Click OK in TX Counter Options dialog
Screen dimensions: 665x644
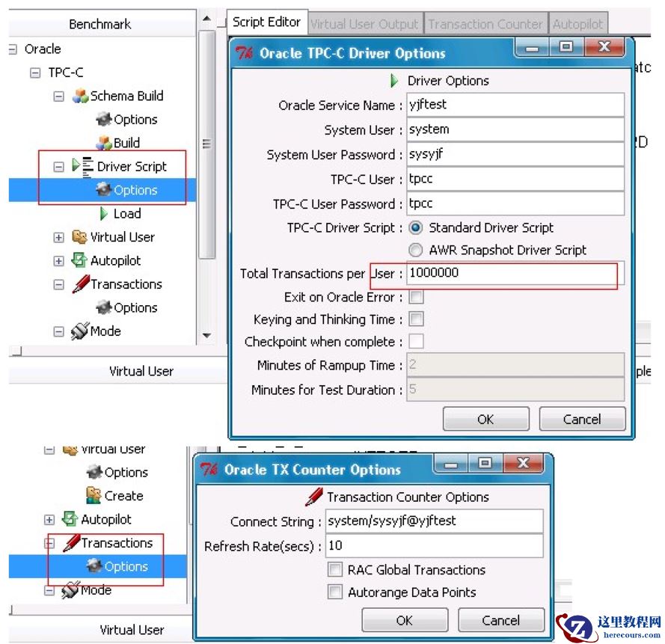click(x=404, y=620)
